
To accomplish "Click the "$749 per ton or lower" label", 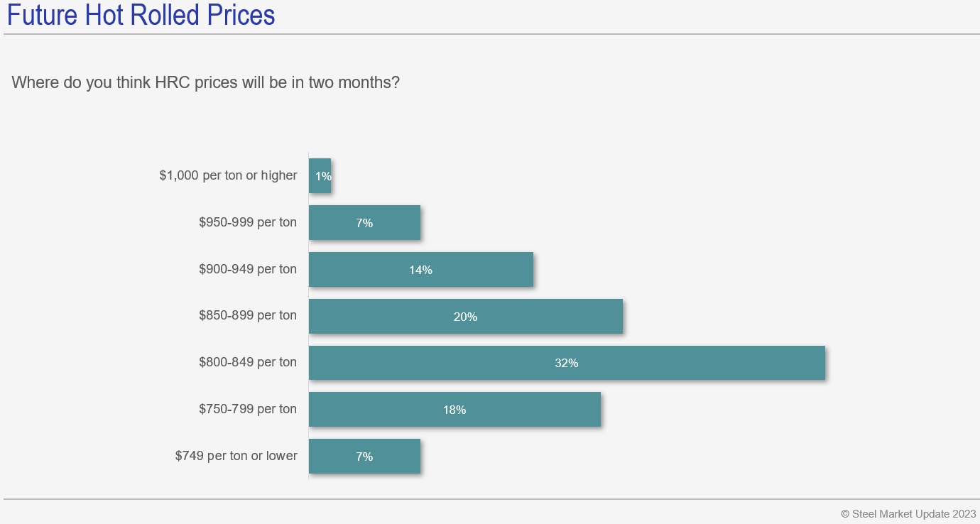I will [236, 457].
